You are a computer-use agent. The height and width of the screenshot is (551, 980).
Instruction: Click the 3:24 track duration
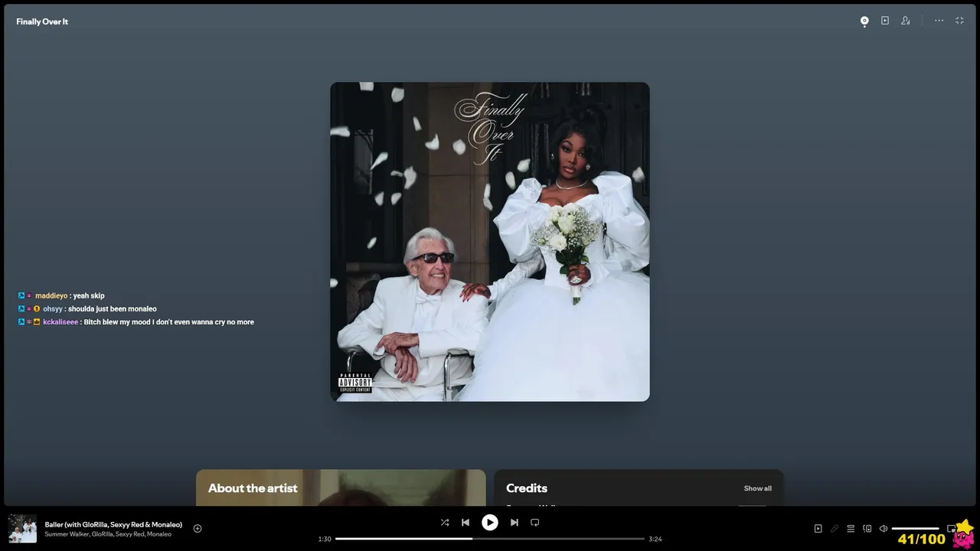655,539
